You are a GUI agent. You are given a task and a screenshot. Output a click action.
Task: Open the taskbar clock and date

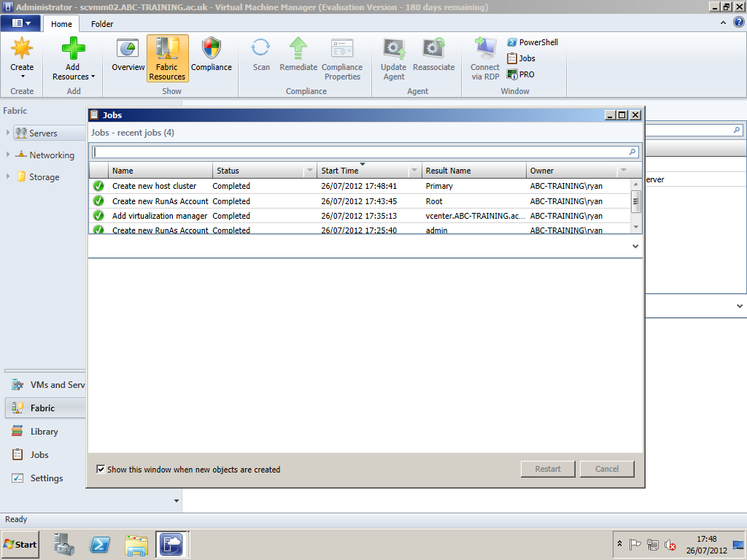[706, 544]
